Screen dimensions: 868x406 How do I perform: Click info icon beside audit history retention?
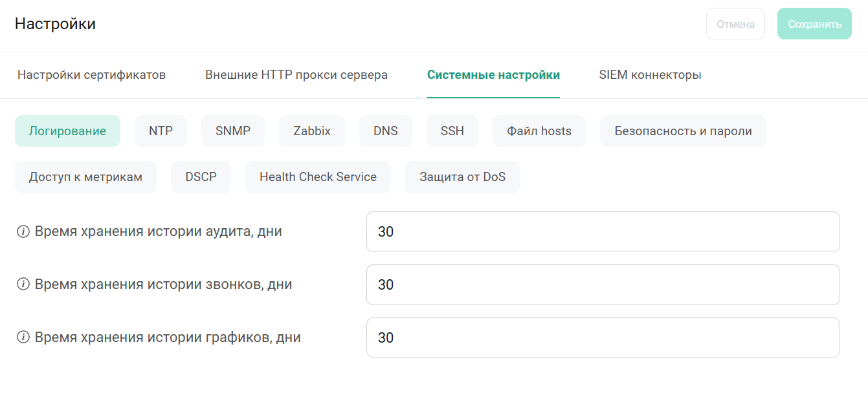coord(23,231)
